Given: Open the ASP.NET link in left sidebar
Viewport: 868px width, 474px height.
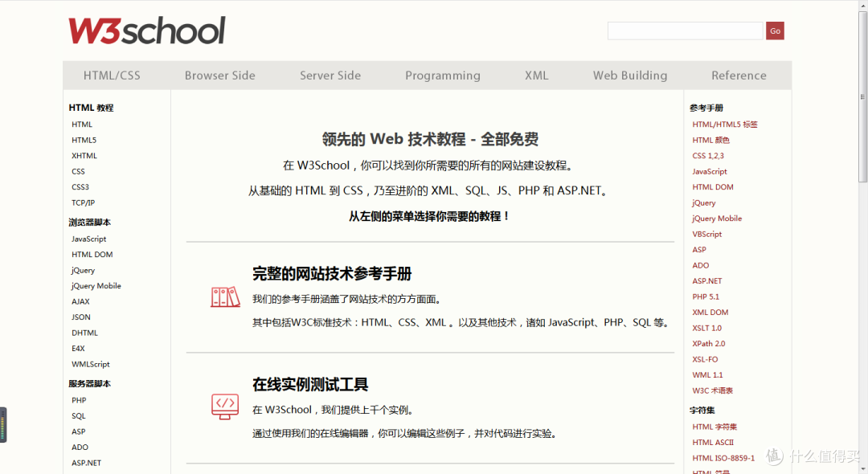Looking at the screenshot, I should pos(86,463).
